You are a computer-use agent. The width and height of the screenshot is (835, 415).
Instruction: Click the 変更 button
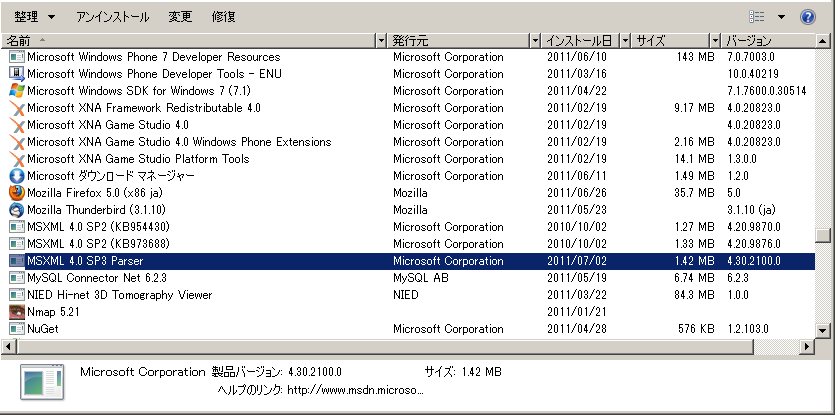[180, 17]
